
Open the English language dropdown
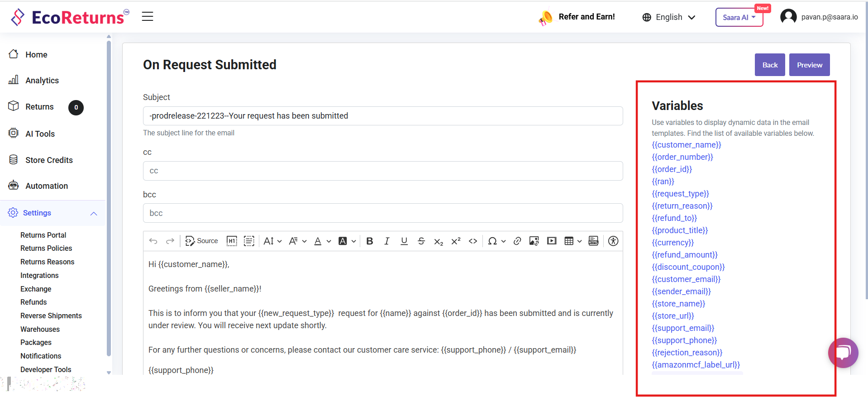668,17
